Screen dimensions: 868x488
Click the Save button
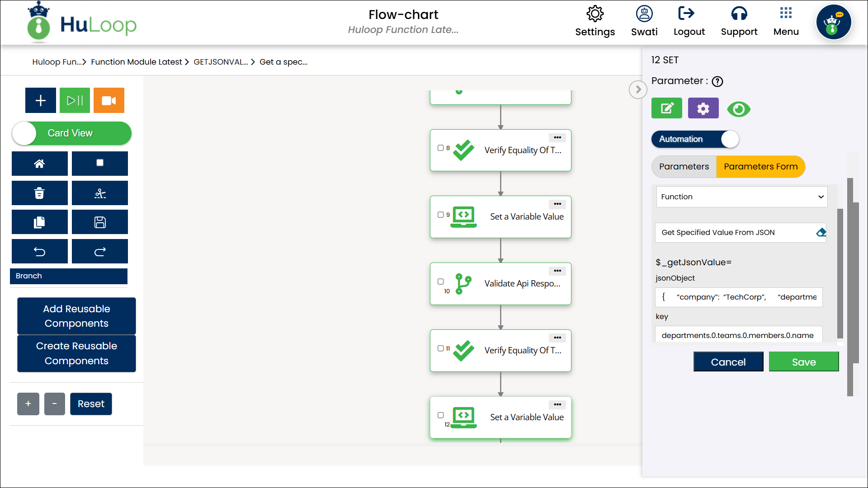(803, 362)
